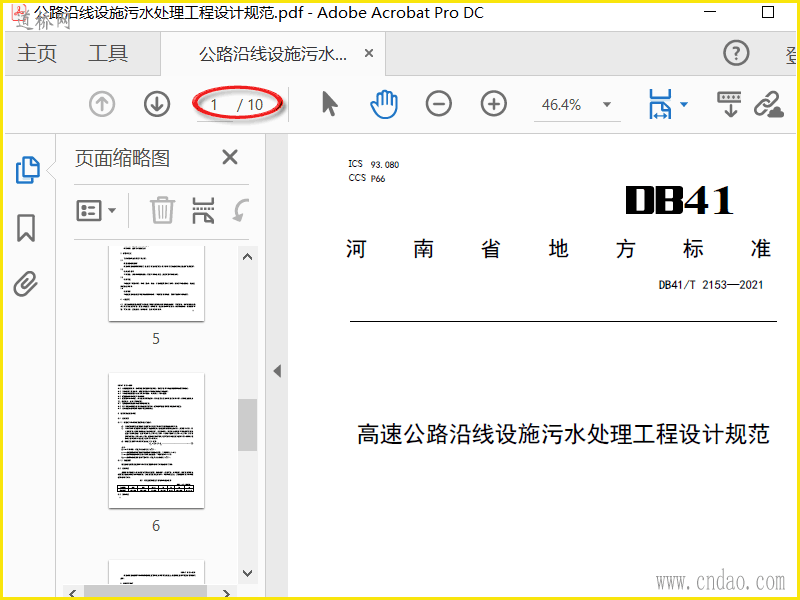This screenshot has height=600, width=800.
Task: Open the bookmarks sidebar icon
Action: pyautogui.click(x=26, y=228)
